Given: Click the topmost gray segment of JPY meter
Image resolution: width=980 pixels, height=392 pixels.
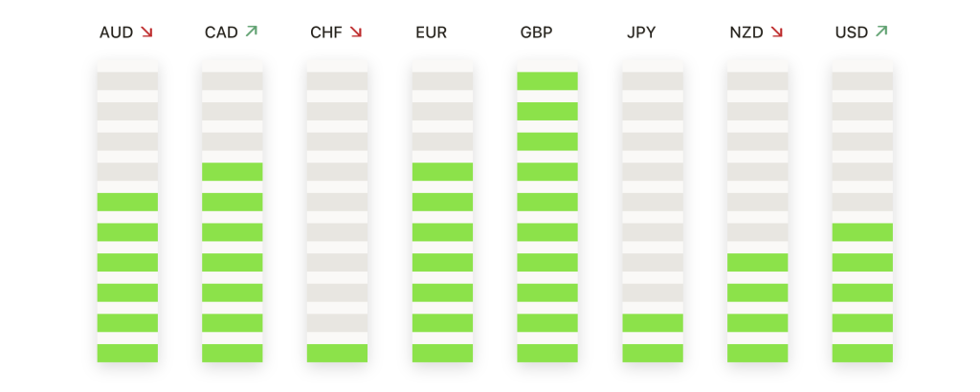Looking at the screenshot, I should click(x=653, y=81).
